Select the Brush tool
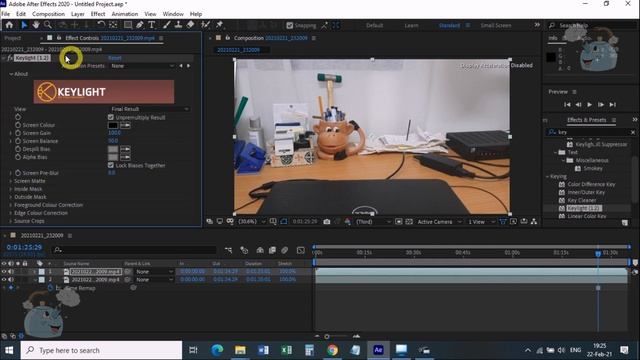Viewport: 640px width, 360px height. point(167,25)
